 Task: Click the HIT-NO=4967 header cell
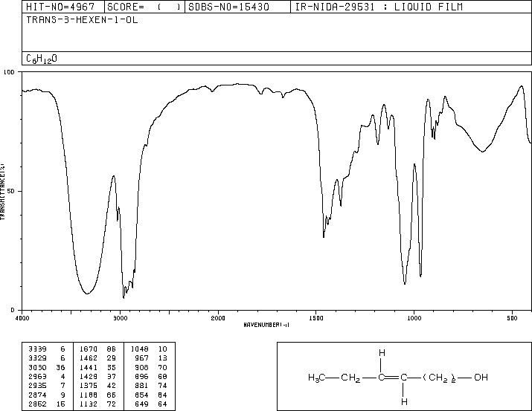[63, 7]
